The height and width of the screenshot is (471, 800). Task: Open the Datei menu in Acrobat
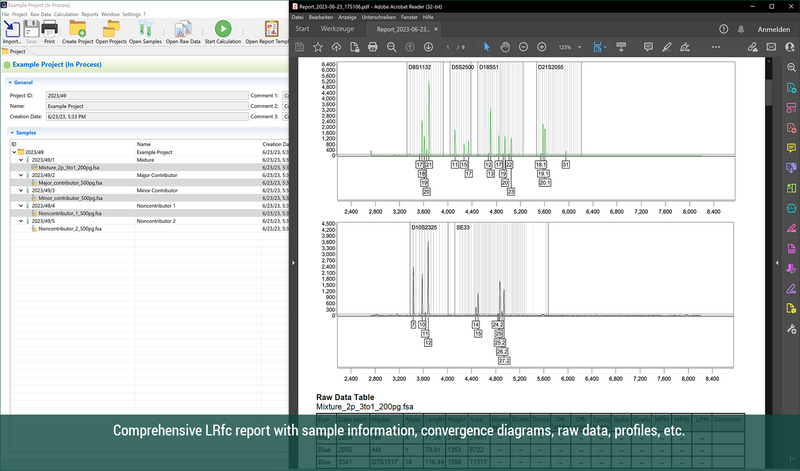point(297,17)
